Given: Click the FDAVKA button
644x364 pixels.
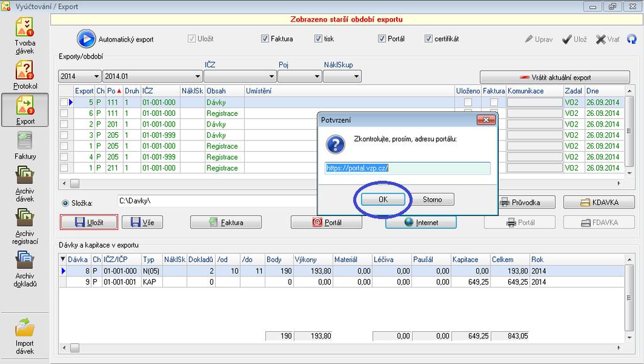Looking at the screenshot, I should point(599,222).
